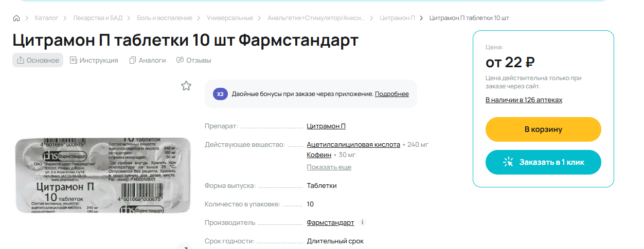Open Боль и воспаление breadcrumb
This screenshot has width=644, height=249.
[165, 18]
